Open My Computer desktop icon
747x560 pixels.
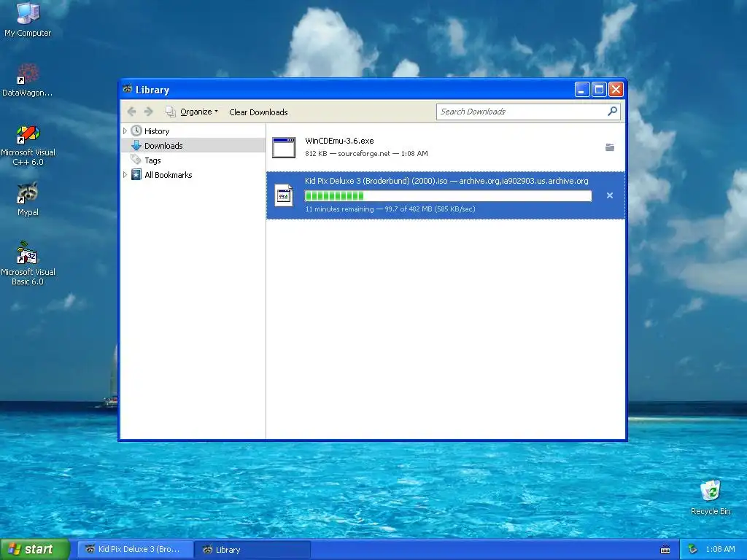coord(28,20)
